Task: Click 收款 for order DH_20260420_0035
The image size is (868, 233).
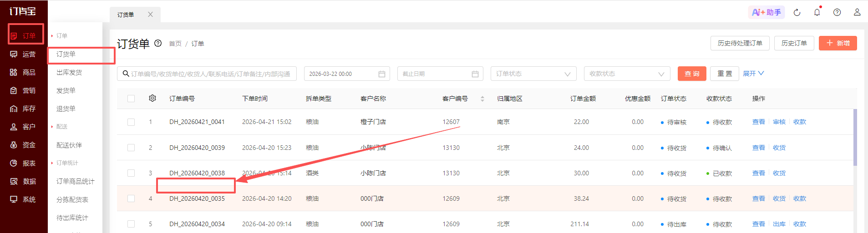Action: point(800,198)
